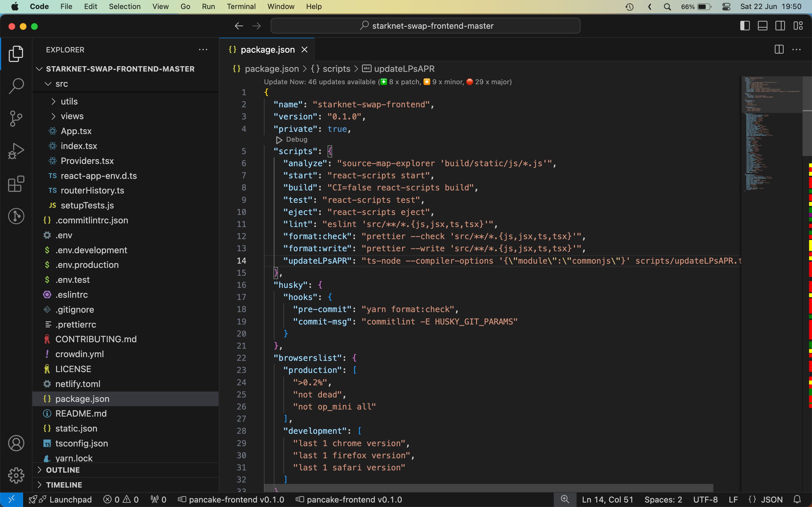
Task: Toggle the panel layout button
Action: tap(762, 26)
